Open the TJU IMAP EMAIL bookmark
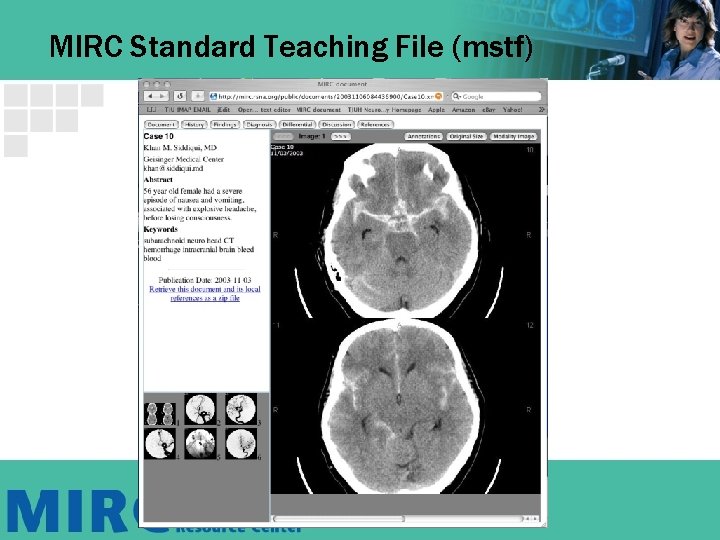 coord(187,110)
